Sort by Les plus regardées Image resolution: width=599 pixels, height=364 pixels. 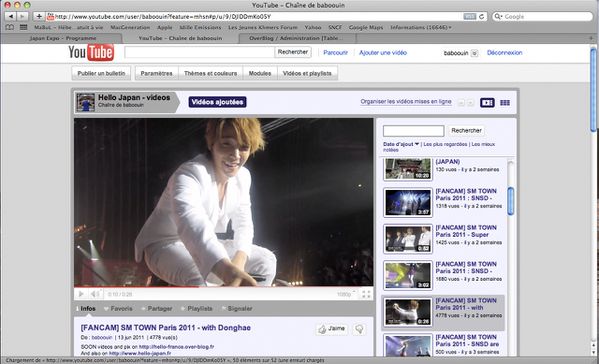pyautogui.click(x=445, y=144)
